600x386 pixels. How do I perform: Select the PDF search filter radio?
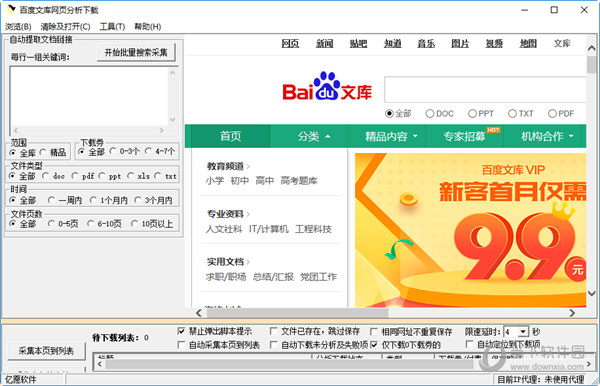point(552,114)
